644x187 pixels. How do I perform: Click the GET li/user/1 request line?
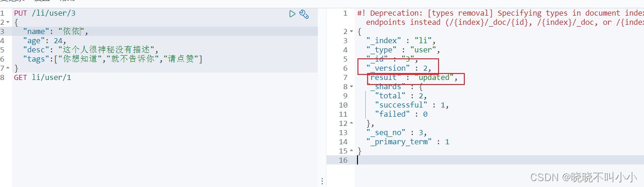coord(42,77)
